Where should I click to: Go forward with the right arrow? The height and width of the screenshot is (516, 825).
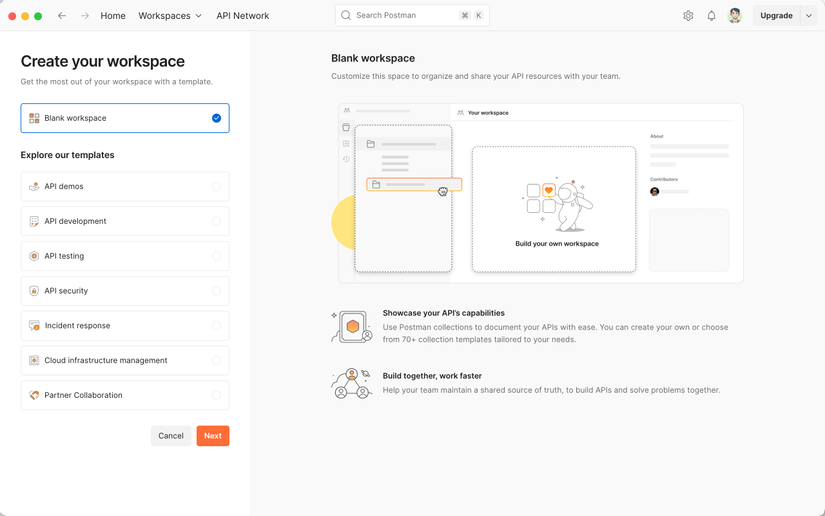click(x=85, y=16)
